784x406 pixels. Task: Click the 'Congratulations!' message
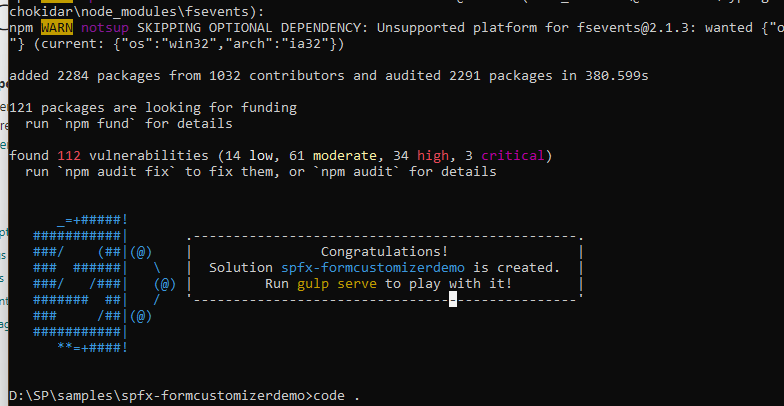pyautogui.click(x=384, y=252)
